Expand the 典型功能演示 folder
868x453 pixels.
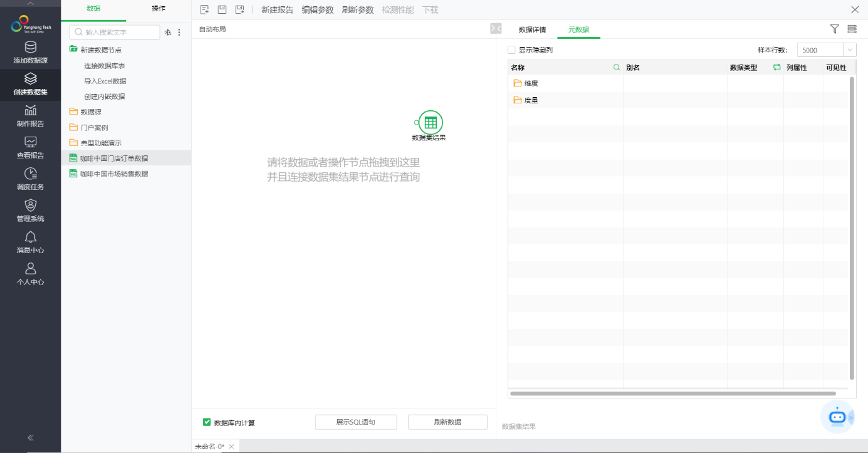point(74,143)
